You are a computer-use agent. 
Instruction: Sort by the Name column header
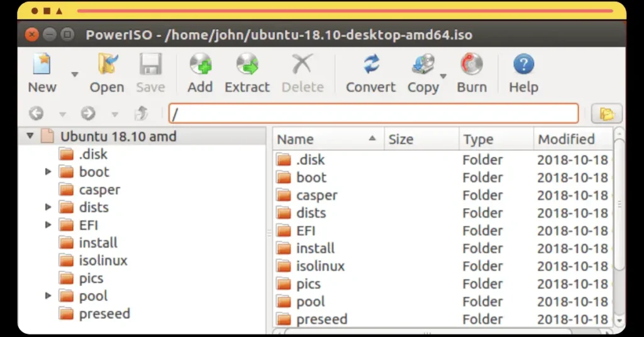(x=328, y=139)
